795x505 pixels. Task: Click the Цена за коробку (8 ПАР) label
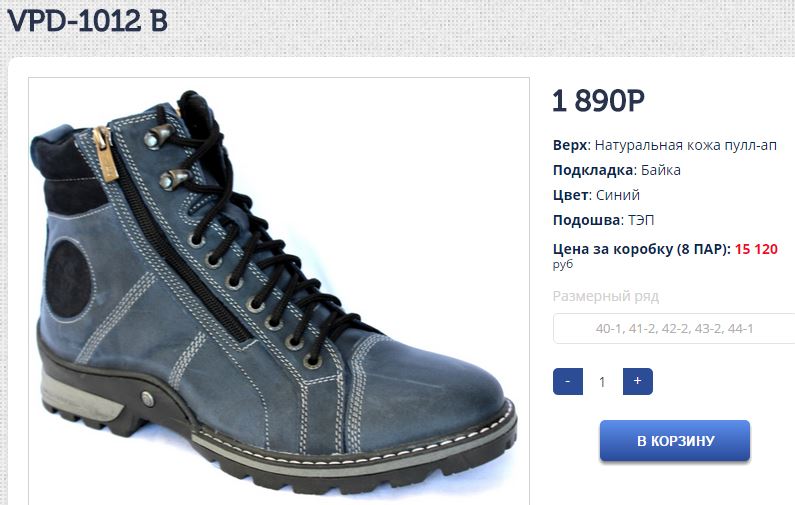642,249
